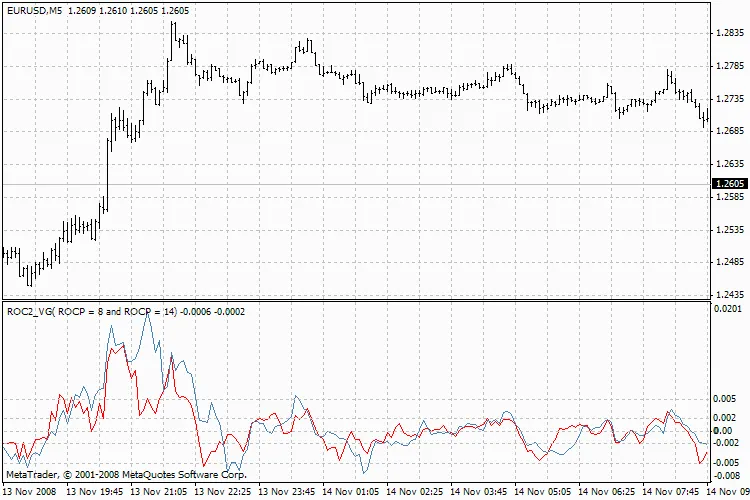Click the MetaTrader copyright text

coord(125,474)
